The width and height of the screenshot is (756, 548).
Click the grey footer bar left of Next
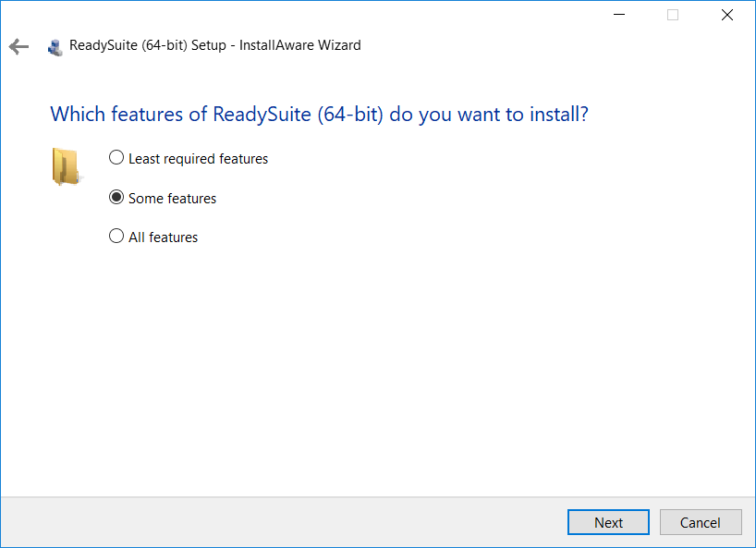[x=284, y=522]
